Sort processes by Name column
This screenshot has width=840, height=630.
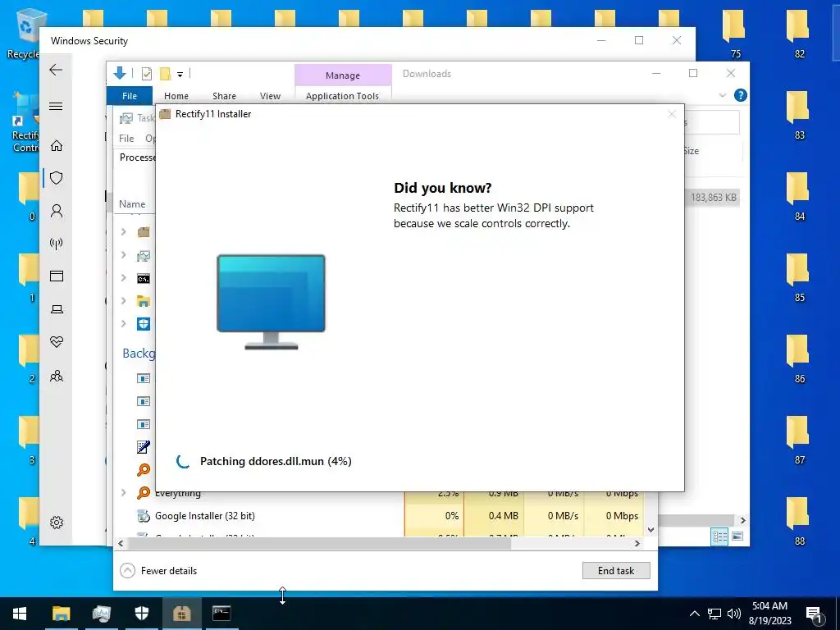[x=132, y=204]
